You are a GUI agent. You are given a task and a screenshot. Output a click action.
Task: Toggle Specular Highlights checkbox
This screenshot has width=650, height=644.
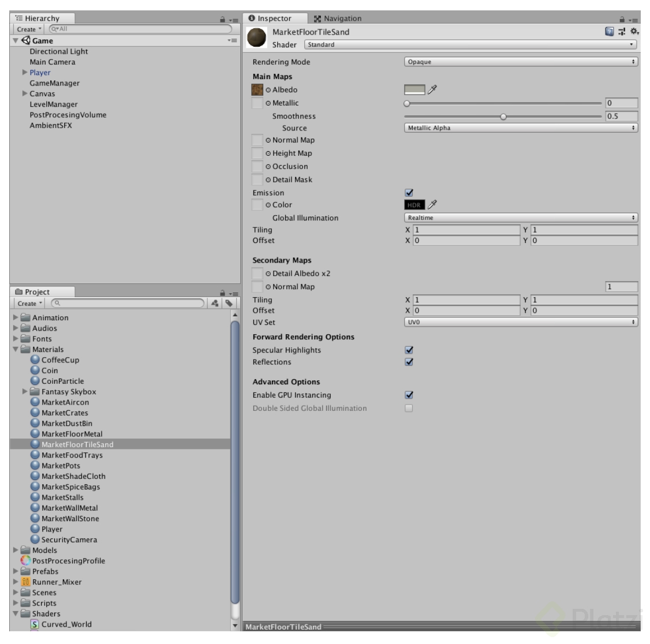tap(409, 350)
